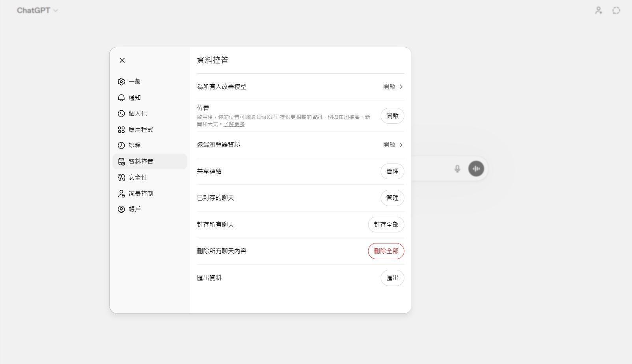
Task: Click the 排程 clock icon
Action: [121, 145]
